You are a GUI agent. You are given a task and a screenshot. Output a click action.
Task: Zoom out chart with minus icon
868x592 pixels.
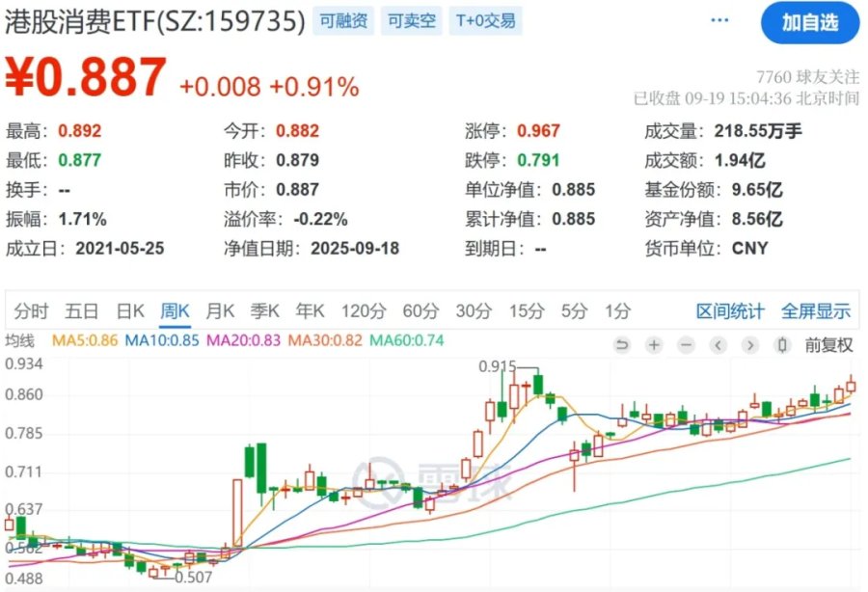coord(685,344)
